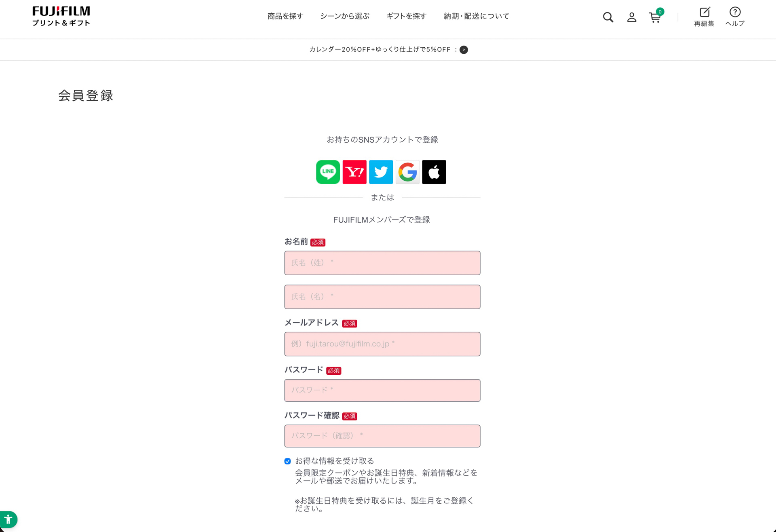Click the パスワード確認 field label
Image resolution: width=776 pixels, height=532 pixels.
click(312, 416)
